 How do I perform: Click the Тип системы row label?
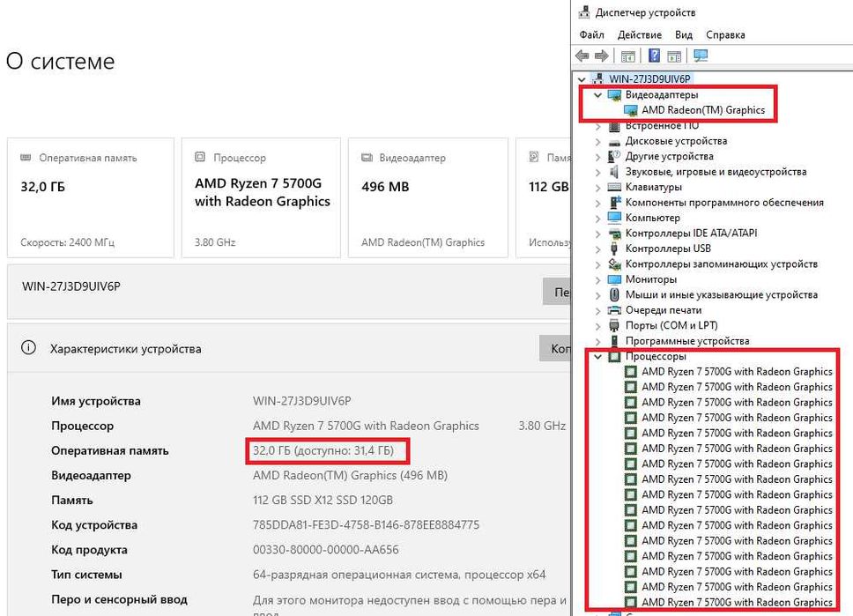click(86, 575)
